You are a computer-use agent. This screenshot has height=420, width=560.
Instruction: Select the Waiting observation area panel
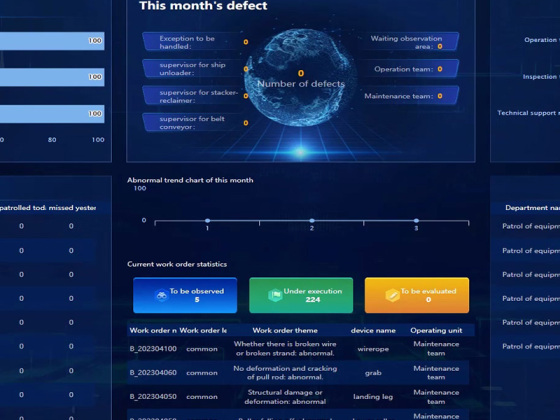coord(409,42)
